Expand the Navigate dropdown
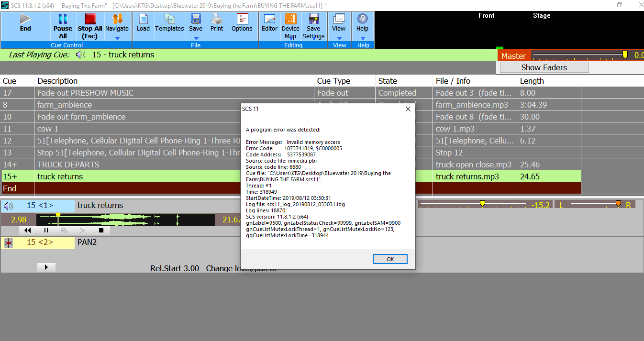644x341 pixels. pos(117,38)
